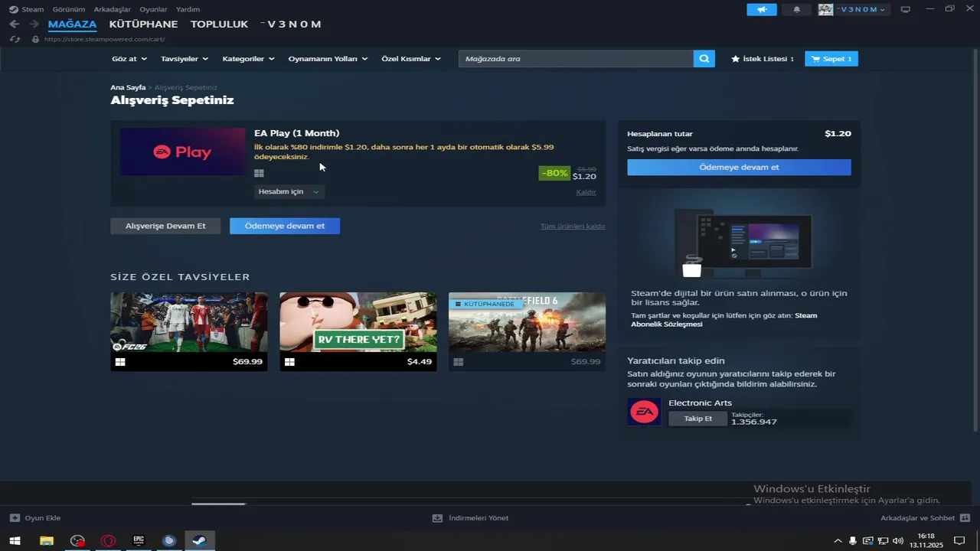Expand the Tavsiyeler menu
The height and width of the screenshot is (551, 980).
(185, 59)
